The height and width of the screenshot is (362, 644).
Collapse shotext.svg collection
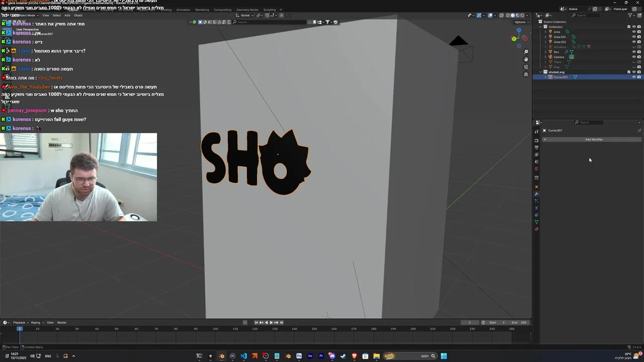pyautogui.click(x=540, y=72)
